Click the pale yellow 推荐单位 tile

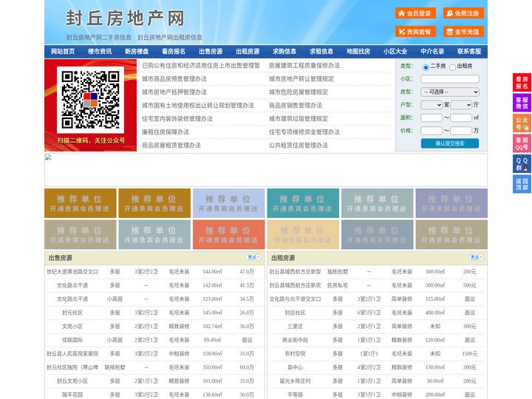click(303, 234)
